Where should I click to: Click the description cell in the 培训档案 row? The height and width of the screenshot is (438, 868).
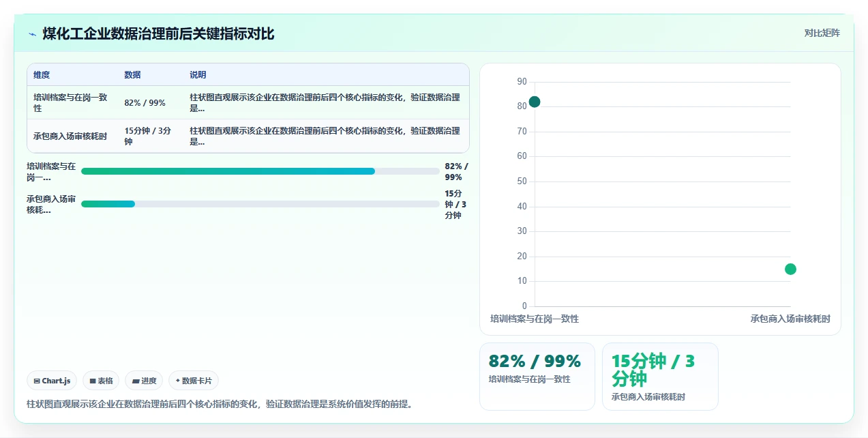tap(326, 103)
